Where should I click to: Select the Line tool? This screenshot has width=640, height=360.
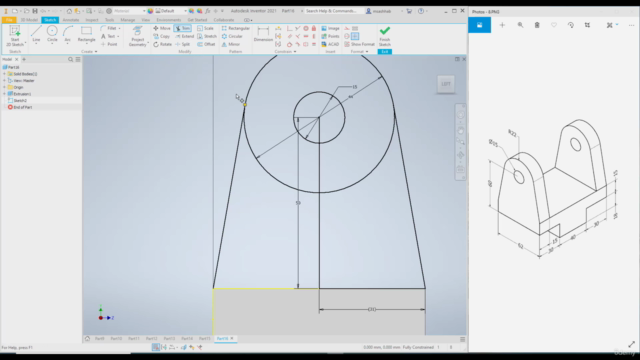pyautogui.click(x=36, y=34)
